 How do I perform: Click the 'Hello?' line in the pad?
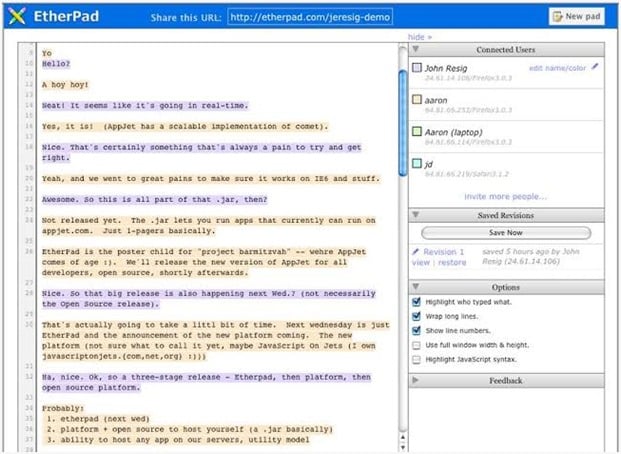click(56, 63)
